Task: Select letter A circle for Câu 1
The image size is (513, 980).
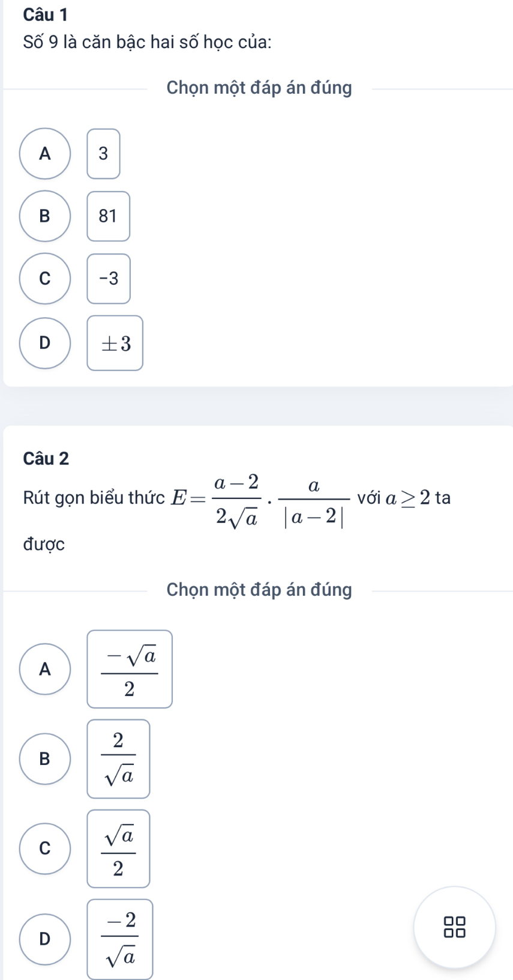Action: tap(45, 154)
